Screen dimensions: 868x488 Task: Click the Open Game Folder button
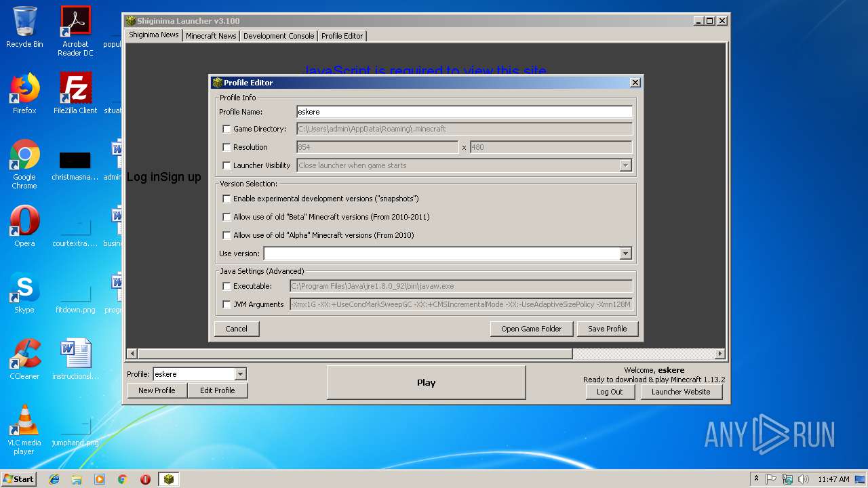click(x=532, y=329)
